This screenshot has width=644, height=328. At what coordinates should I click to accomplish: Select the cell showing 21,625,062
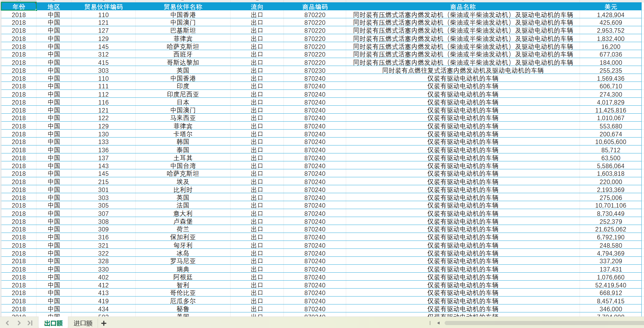pos(610,229)
